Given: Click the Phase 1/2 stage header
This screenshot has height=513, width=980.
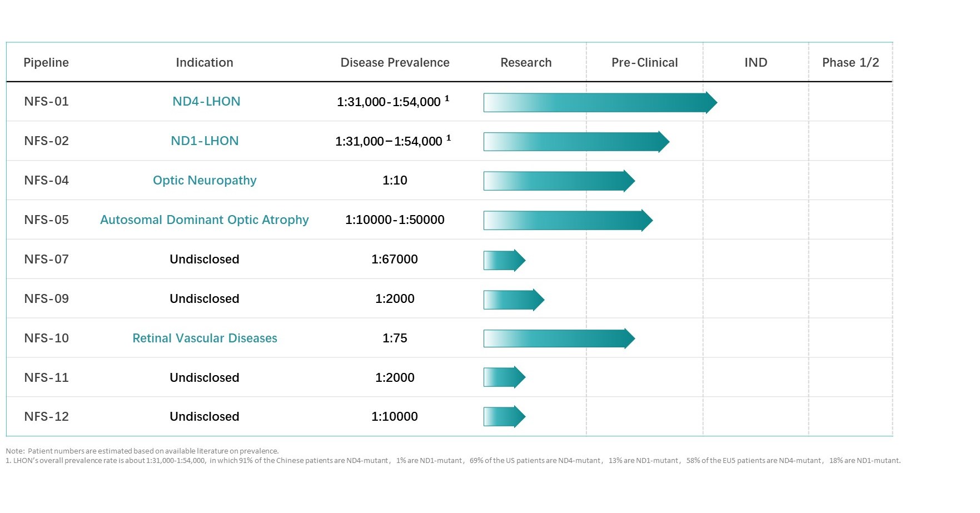Looking at the screenshot, I should click(x=850, y=63).
